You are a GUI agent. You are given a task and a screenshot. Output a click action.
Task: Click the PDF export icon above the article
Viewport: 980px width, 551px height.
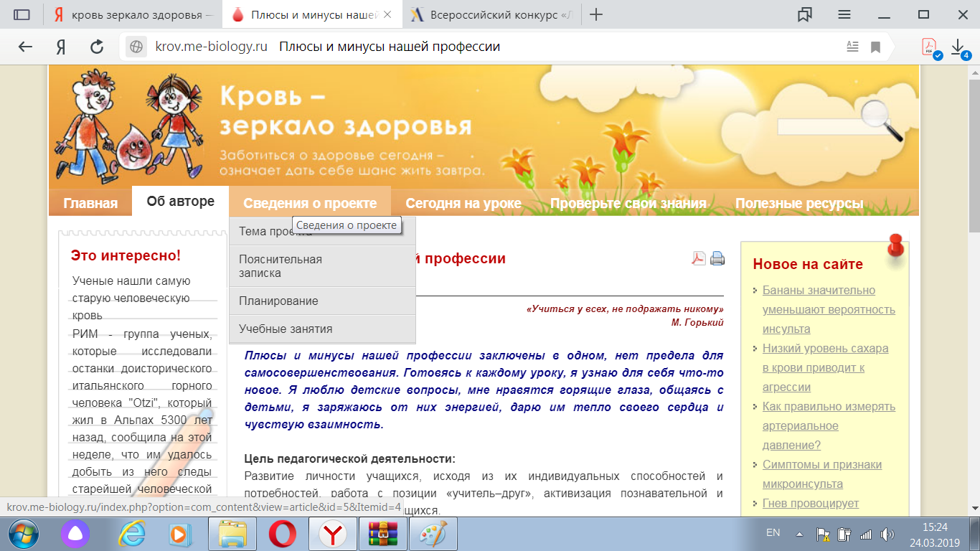tap(699, 258)
